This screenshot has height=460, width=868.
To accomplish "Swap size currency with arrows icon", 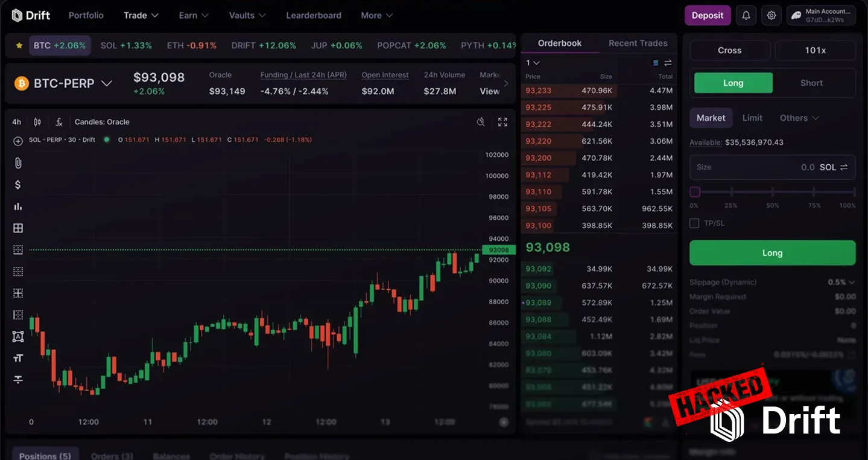I will coord(844,167).
